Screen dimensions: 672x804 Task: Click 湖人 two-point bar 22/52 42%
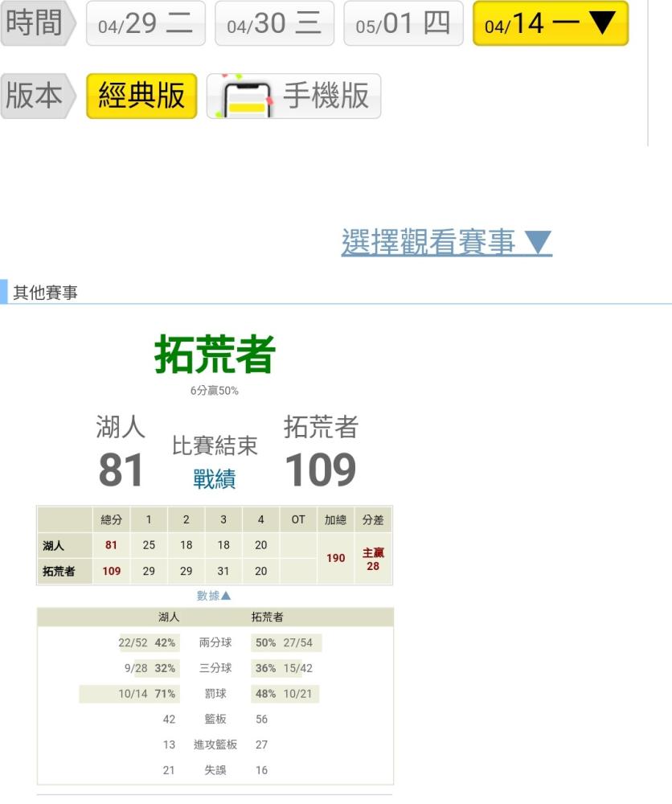tap(150, 642)
